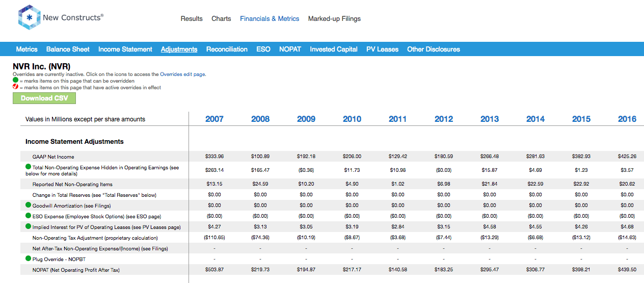Screen dimensions: 644x283
Task: Open the Reconciliation tab
Action: click(x=227, y=49)
